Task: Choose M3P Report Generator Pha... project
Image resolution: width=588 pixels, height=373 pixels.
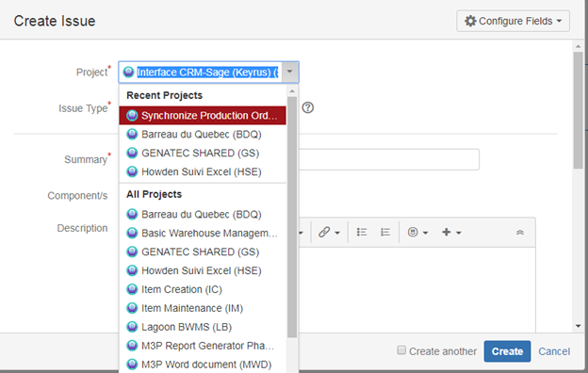Action: (x=203, y=346)
